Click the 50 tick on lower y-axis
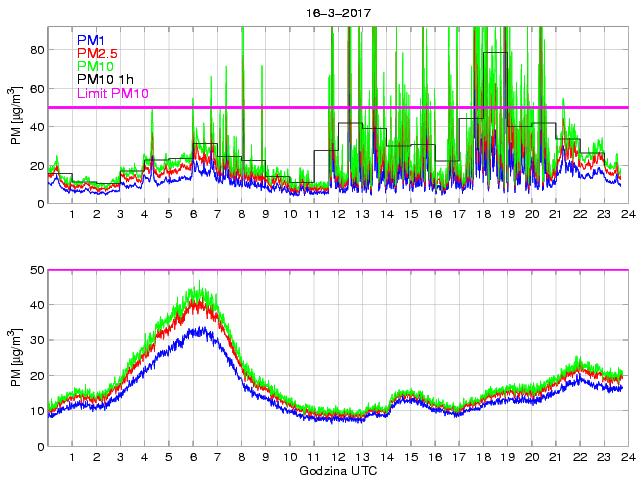This screenshot has width=640, height=480. point(37,270)
